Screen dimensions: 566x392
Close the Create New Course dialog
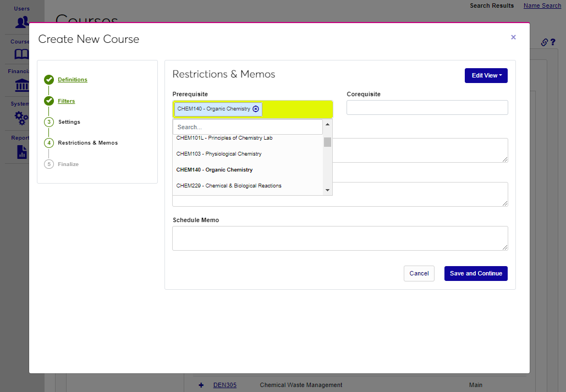point(513,37)
